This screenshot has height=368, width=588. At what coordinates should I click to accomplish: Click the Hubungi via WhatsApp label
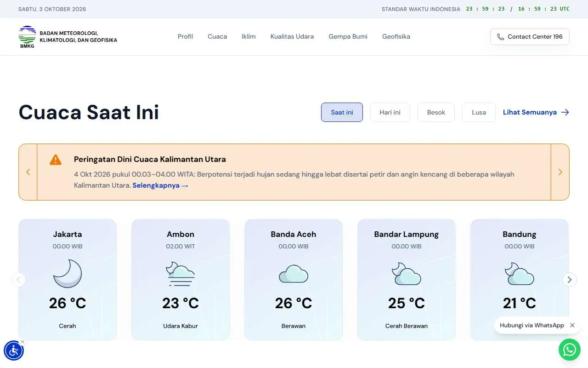point(532,325)
